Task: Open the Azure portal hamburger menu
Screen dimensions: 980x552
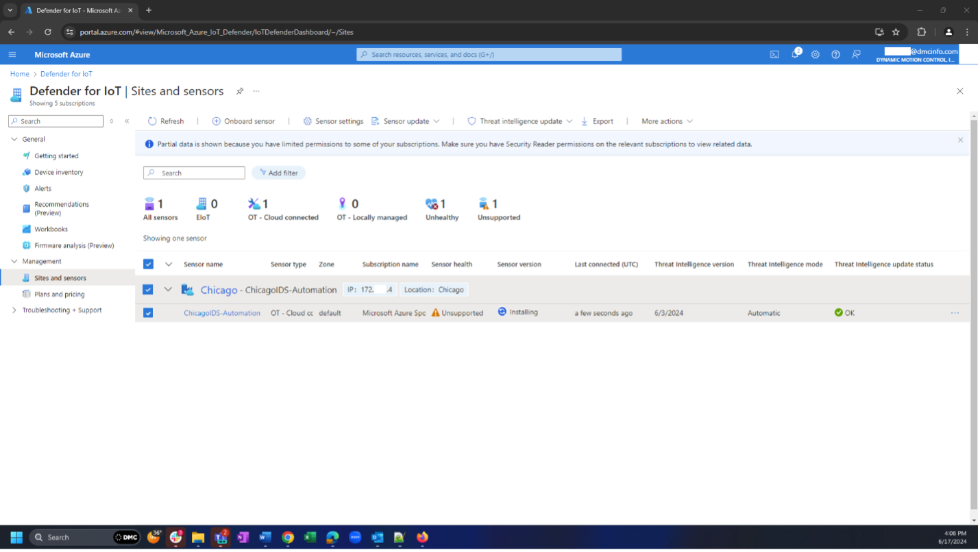Action: pyautogui.click(x=12, y=55)
